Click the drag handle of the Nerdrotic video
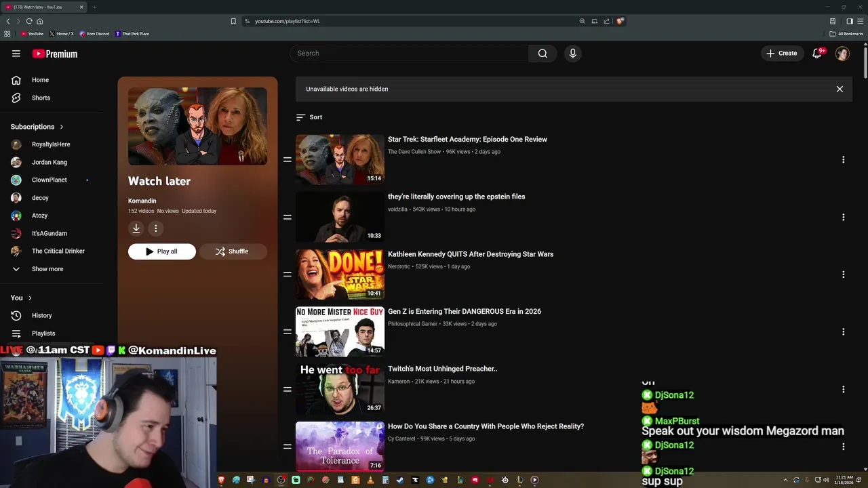The image size is (868, 488). coord(288,274)
